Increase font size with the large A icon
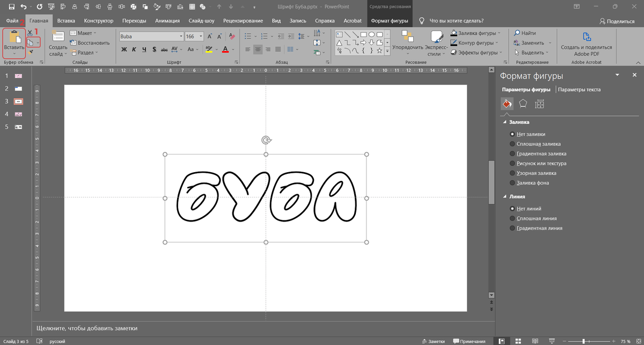The image size is (644, 345). pos(210,36)
